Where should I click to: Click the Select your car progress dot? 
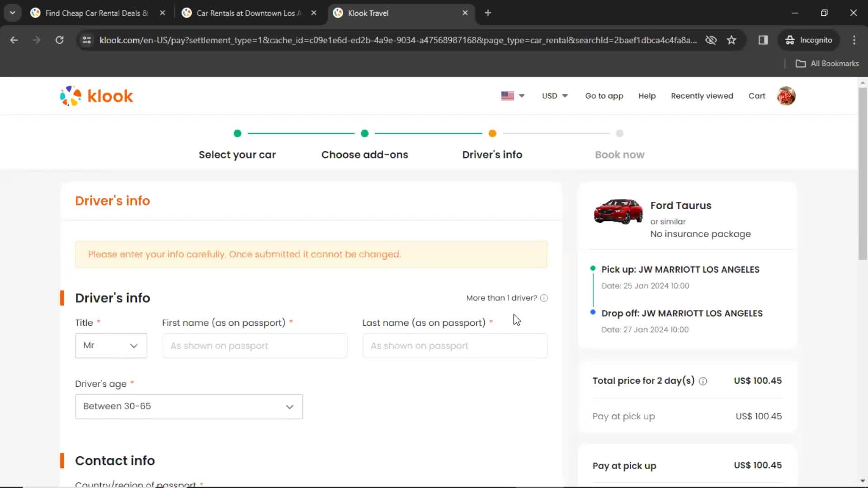tap(237, 133)
